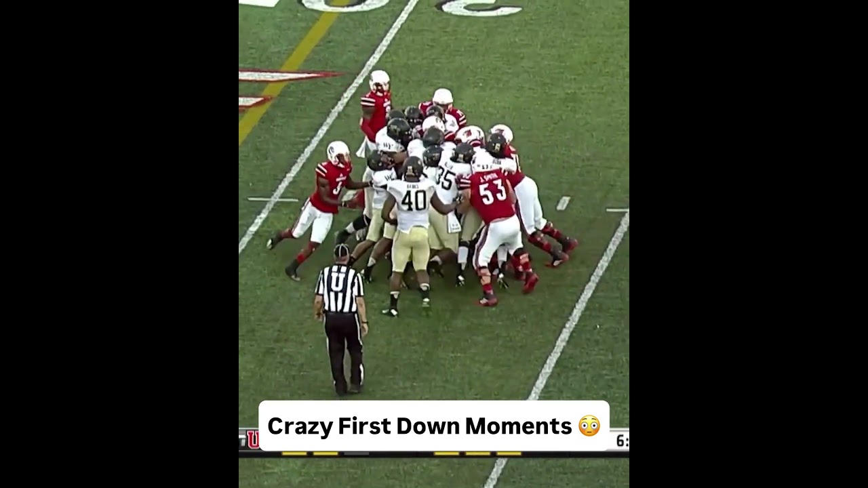868x488 pixels.
Task: Click jersey number 40 on white player
Action: [x=414, y=200]
